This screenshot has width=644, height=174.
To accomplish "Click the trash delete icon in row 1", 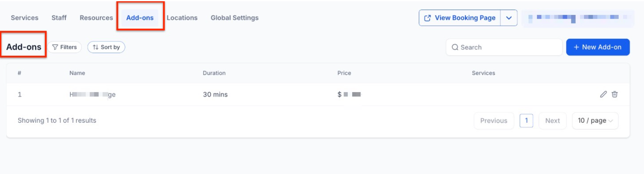I will coord(615,94).
